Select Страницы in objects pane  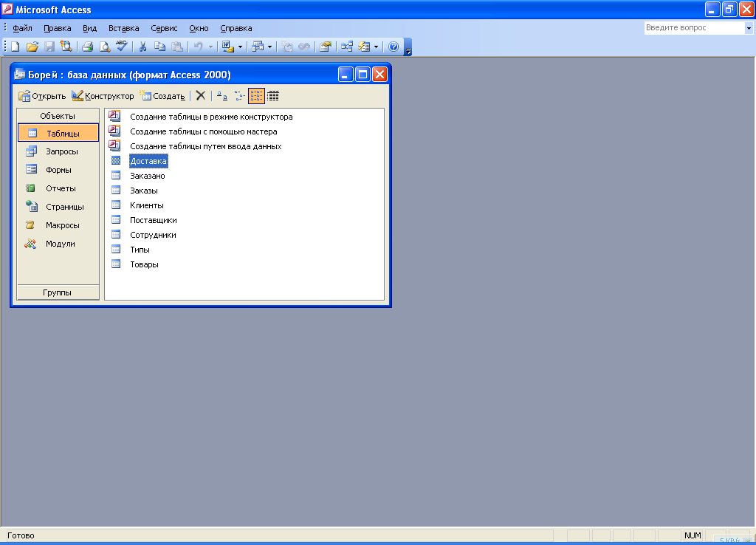[x=58, y=207]
